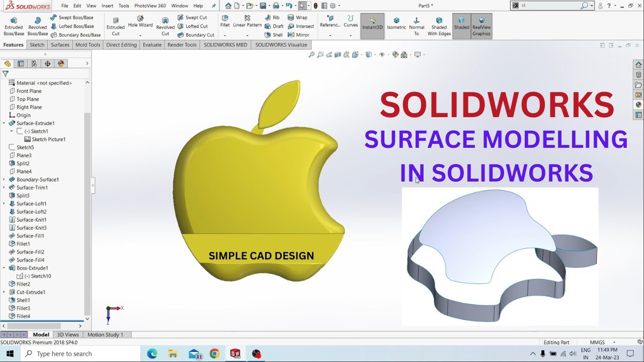Switch to the Evaluate tab
This screenshot has width=644, height=362.
tap(152, 45)
